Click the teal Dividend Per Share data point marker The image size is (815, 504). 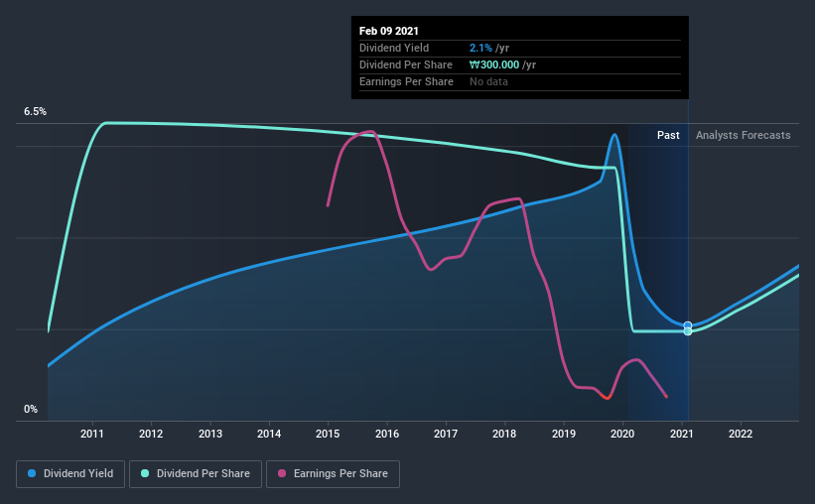[x=688, y=331]
